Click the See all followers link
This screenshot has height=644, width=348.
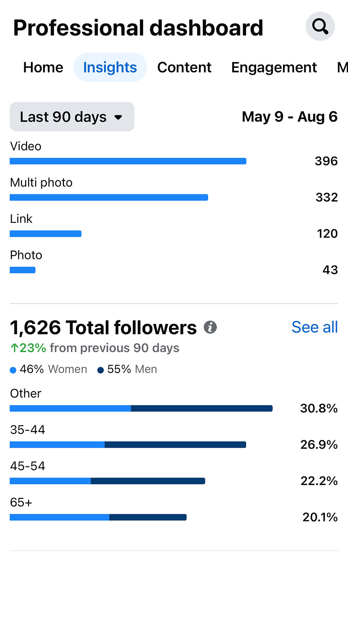click(315, 327)
